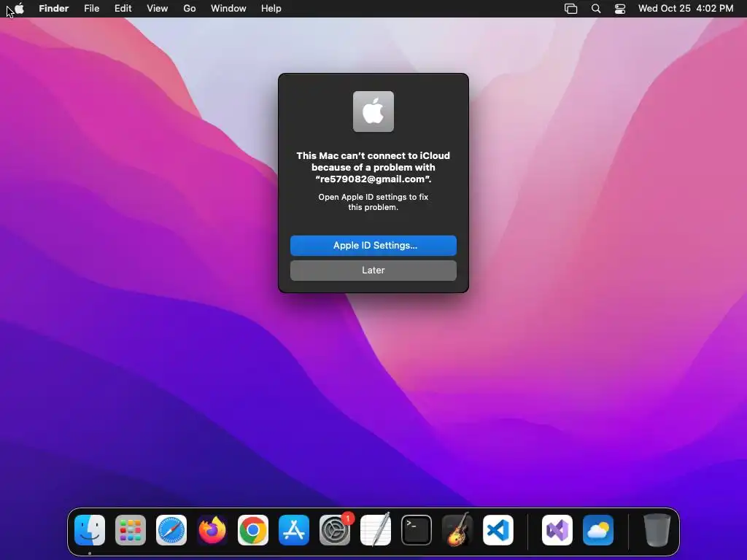Open the Apple menu in the menu bar
747x560 pixels.
[x=19, y=9]
